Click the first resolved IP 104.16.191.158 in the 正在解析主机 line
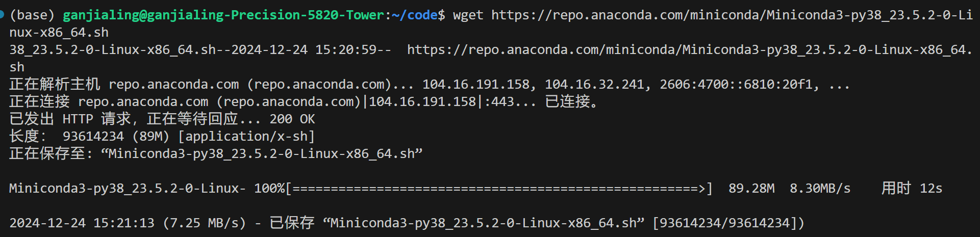This screenshot has height=237, width=980. point(476,85)
